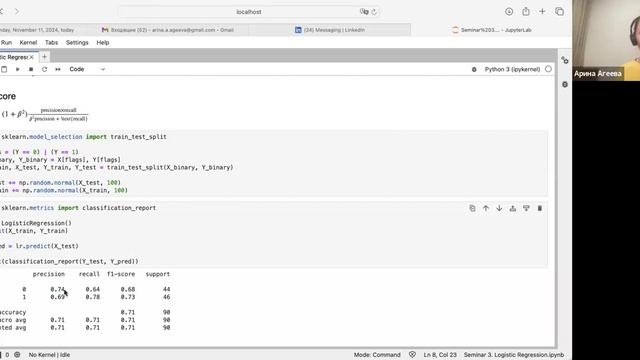This screenshot has width=640, height=360.
Task: Open the Settings menu
Action: pos(77,42)
